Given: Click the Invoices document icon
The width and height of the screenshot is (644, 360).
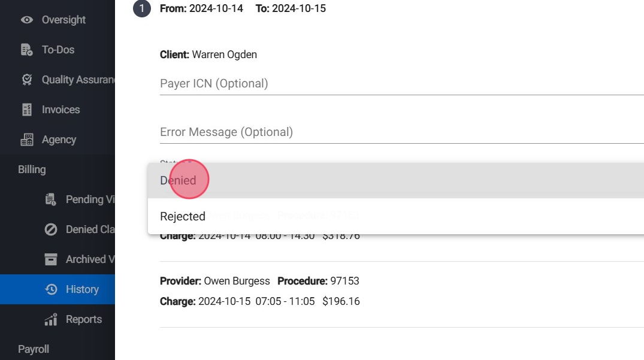Looking at the screenshot, I should tap(26, 110).
